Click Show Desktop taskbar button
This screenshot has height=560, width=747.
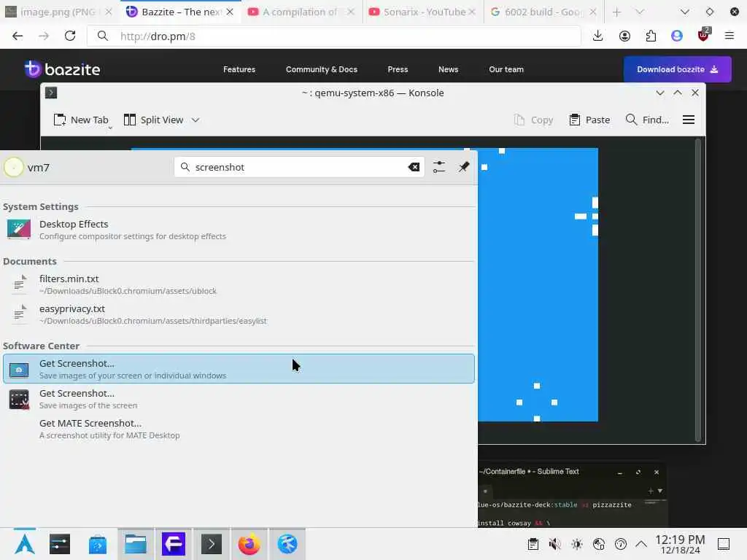coord(724,544)
